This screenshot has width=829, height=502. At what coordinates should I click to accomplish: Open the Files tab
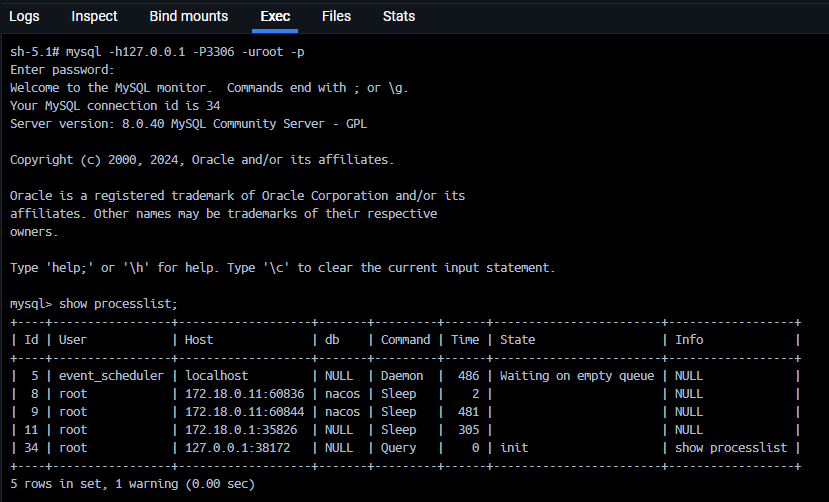tap(336, 16)
